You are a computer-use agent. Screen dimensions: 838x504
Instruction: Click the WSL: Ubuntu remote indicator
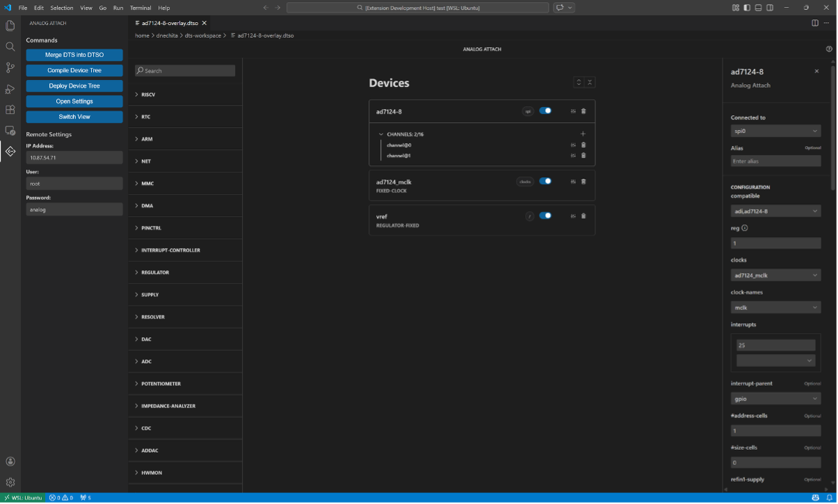pyautogui.click(x=23, y=498)
